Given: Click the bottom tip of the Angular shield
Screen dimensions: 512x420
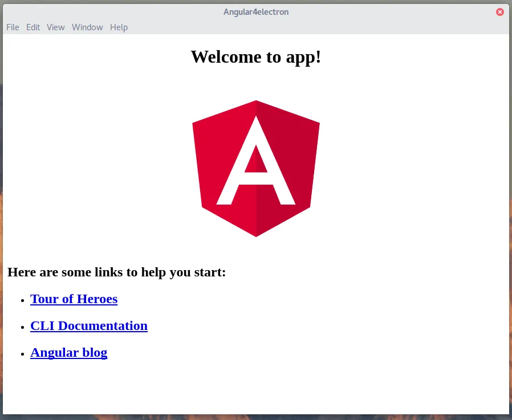Looking at the screenshot, I should pos(256,234).
